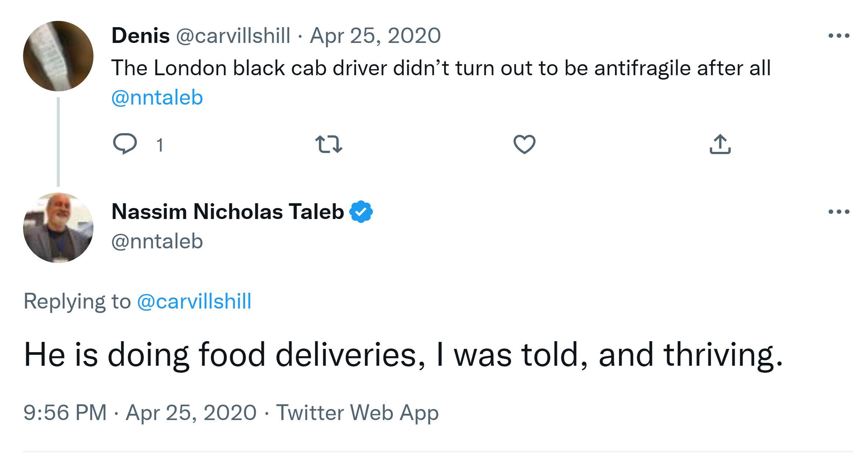The image size is (868, 467).
Task: Like Denis's tweet with the heart icon
Action: tap(524, 144)
